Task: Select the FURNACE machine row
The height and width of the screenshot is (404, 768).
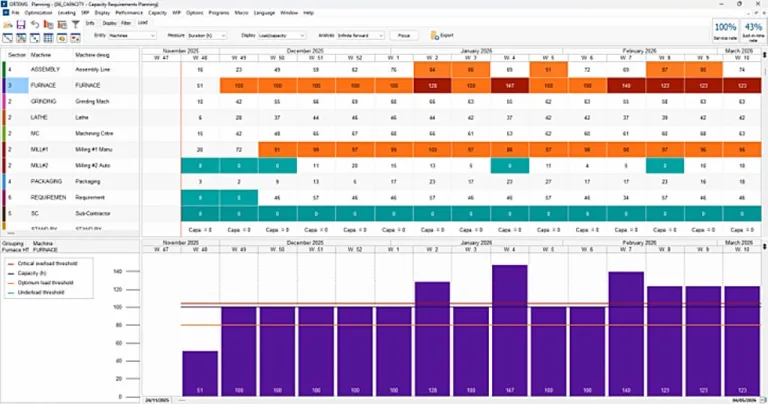Action: [x=71, y=85]
